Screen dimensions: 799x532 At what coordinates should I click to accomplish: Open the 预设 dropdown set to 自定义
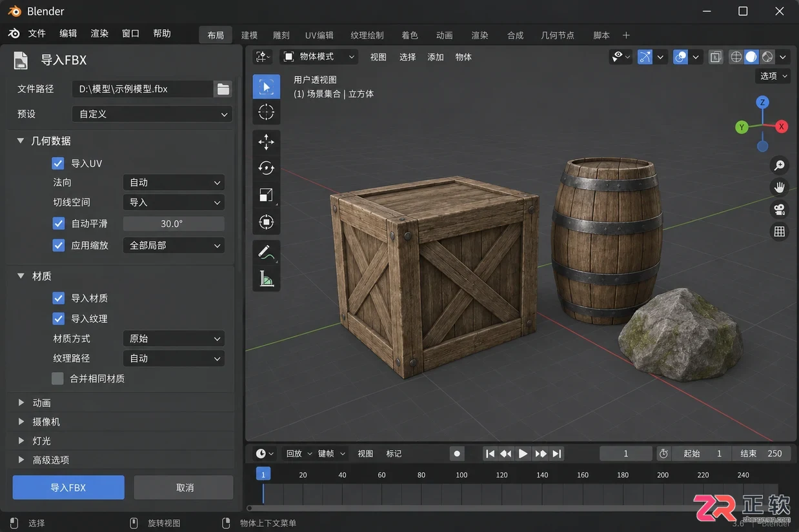point(152,114)
